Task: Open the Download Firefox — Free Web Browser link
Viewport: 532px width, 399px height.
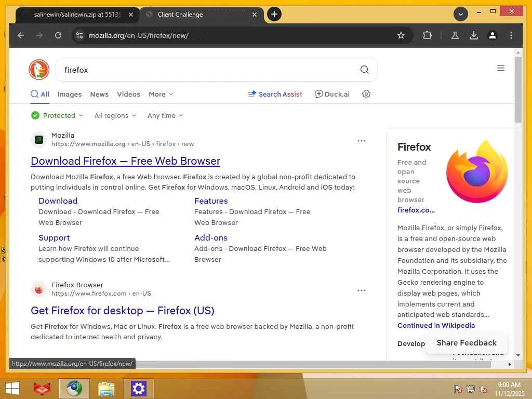Action: coord(126,161)
